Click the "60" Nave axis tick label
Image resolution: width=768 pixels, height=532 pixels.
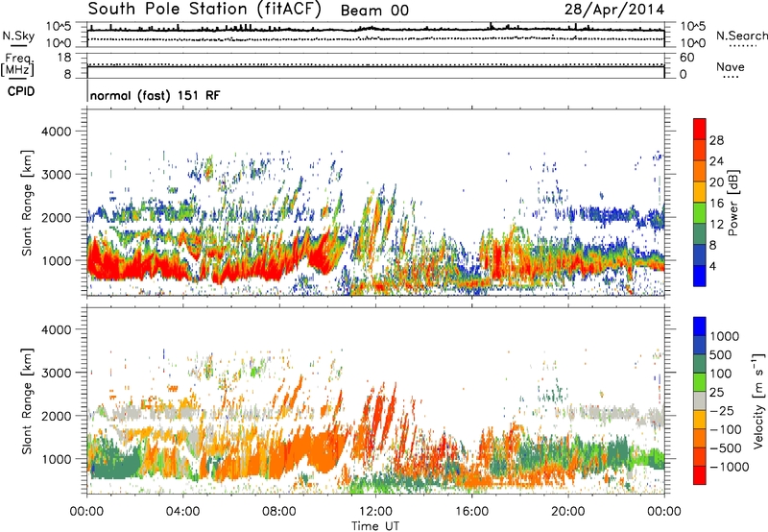686,58
